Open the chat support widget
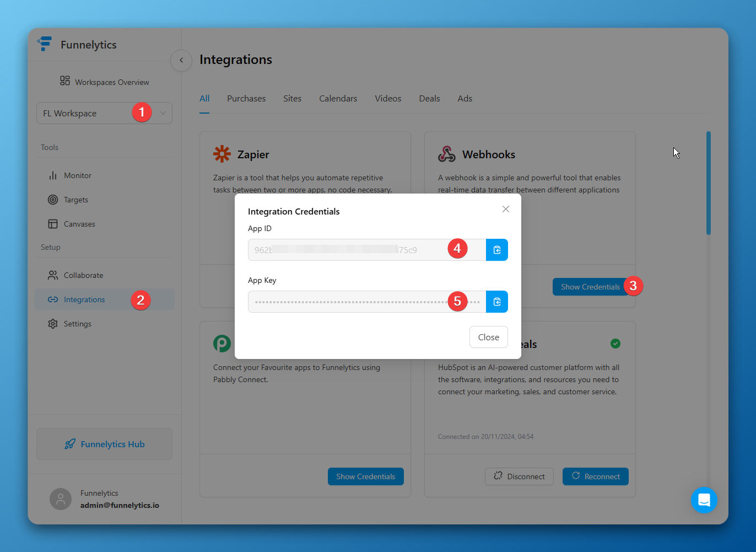The width and height of the screenshot is (756, 552). [704, 500]
